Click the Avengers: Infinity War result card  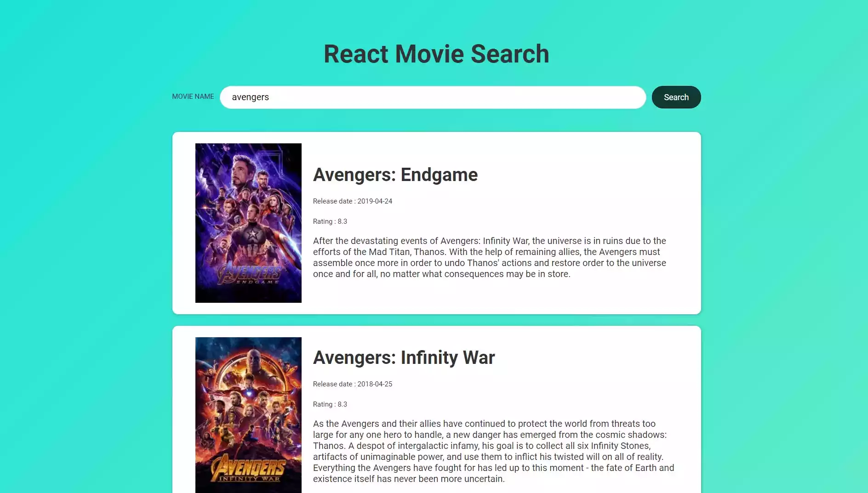click(x=436, y=409)
